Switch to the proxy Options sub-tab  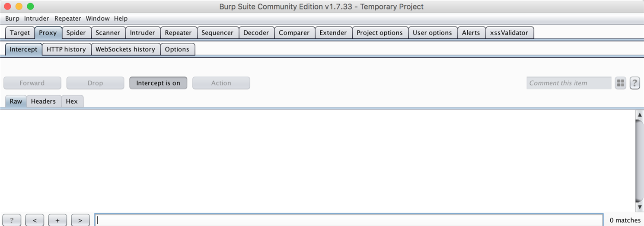[177, 49]
